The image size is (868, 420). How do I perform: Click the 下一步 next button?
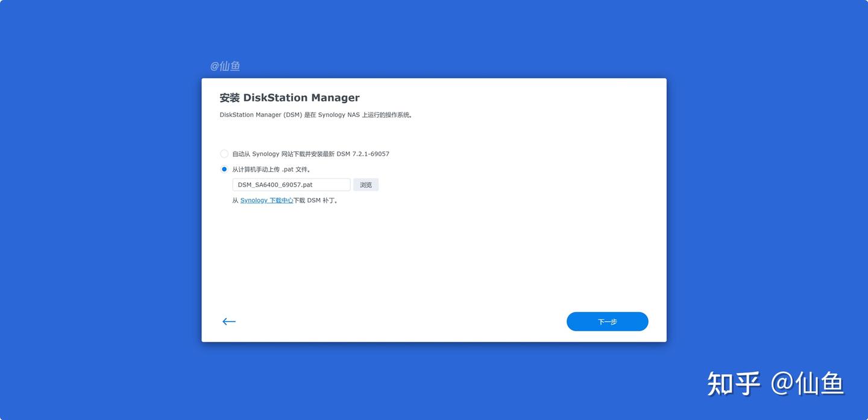click(607, 322)
